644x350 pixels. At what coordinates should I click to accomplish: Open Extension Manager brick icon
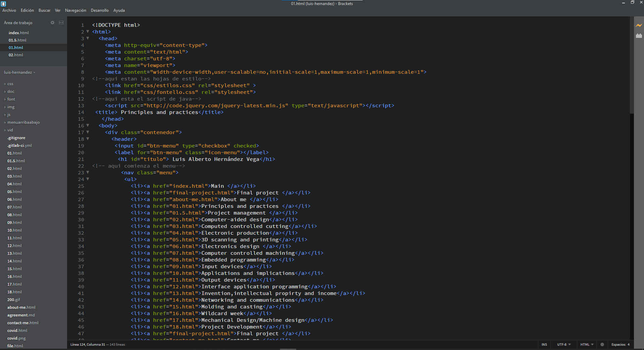(639, 36)
